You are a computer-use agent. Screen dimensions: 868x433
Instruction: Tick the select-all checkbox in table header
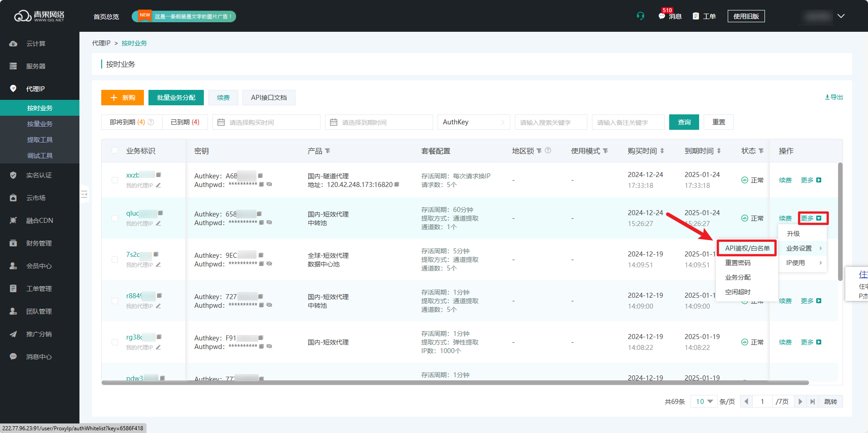115,151
